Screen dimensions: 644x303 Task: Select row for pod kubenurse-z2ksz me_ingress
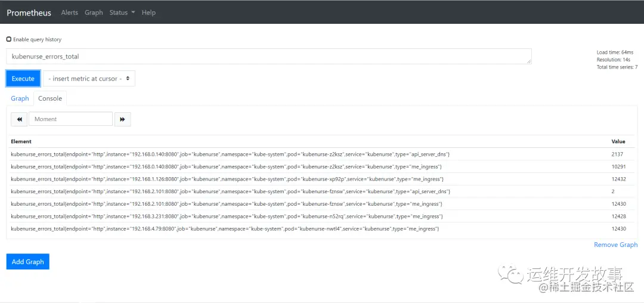pyautogui.click(x=321, y=166)
